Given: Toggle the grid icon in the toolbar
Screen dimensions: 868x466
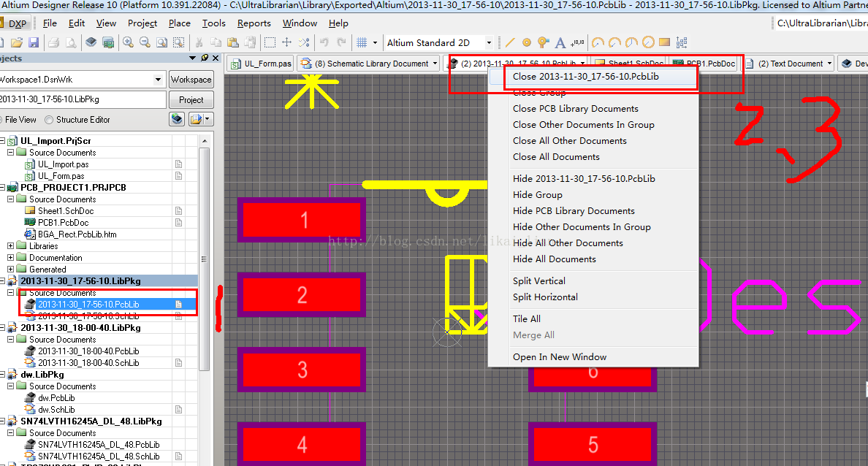Looking at the screenshot, I should (x=362, y=42).
